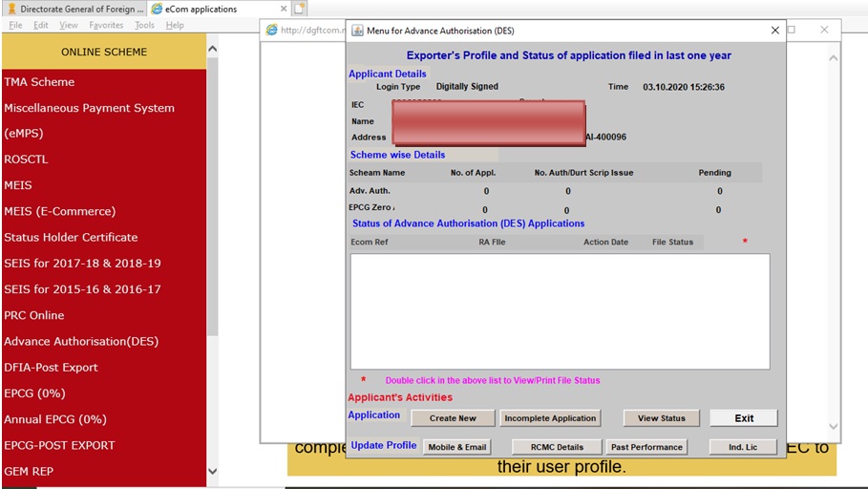The height and width of the screenshot is (489, 868).
Task: Click the Internet Explorer icon beside the dgftcom URL
Action: pyautogui.click(x=272, y=30)
